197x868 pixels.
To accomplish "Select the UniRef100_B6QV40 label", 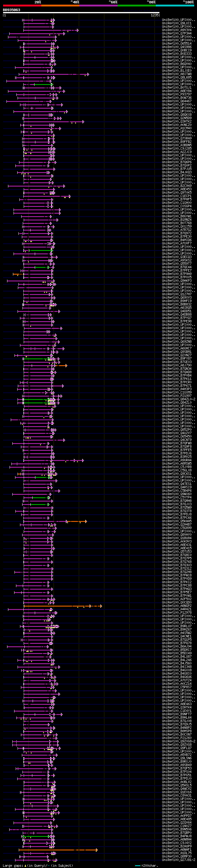I will coord(177,64).
